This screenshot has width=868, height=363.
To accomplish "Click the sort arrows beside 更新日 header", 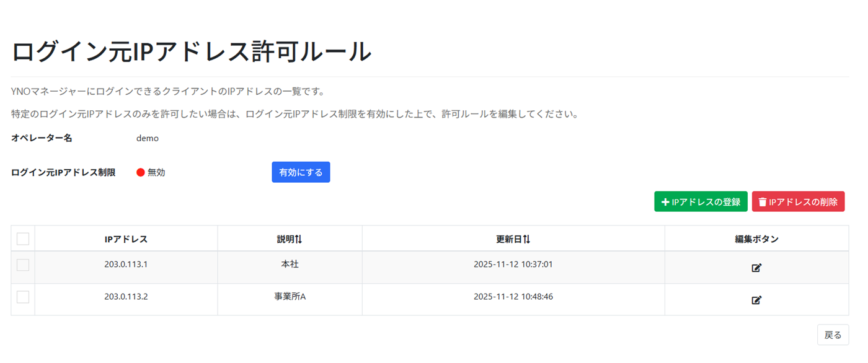I will pos(526,238).
